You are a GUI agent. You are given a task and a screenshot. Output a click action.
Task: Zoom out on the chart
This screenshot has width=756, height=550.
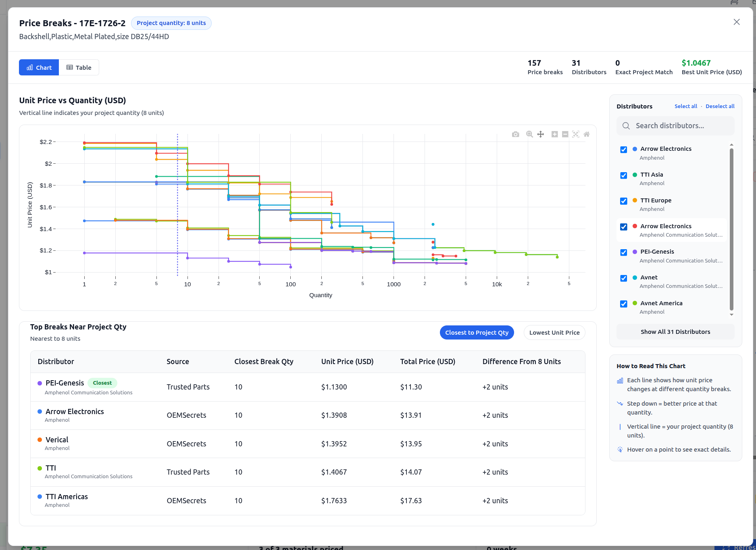[x=565, y=134]
